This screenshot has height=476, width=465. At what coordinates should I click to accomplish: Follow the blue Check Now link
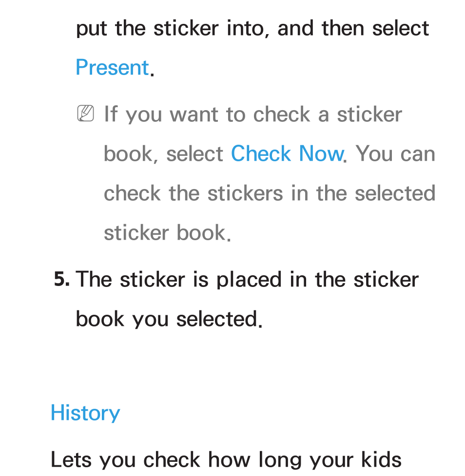pos(287,153)
